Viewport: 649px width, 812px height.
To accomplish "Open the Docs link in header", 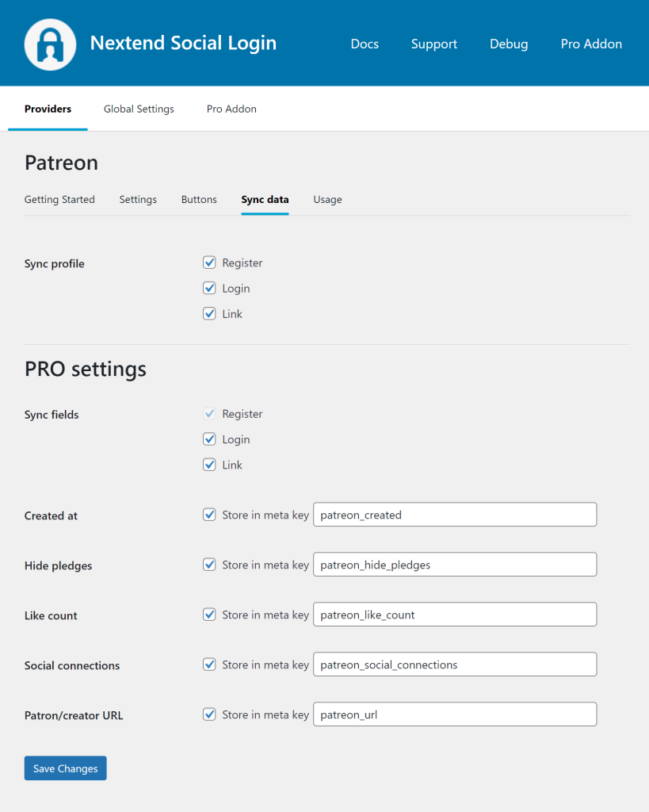I will click(x=365, y=44).
